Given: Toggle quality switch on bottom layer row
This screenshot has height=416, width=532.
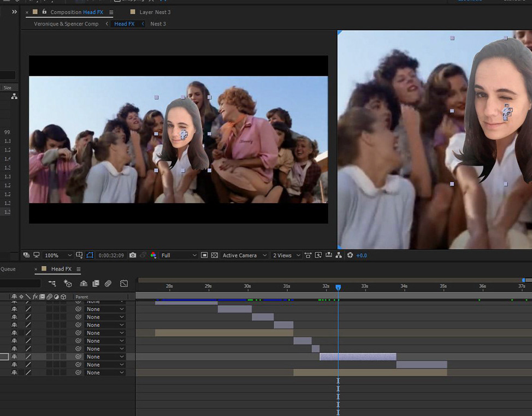Looking at the screenshot, I should [x=28, y=372].
